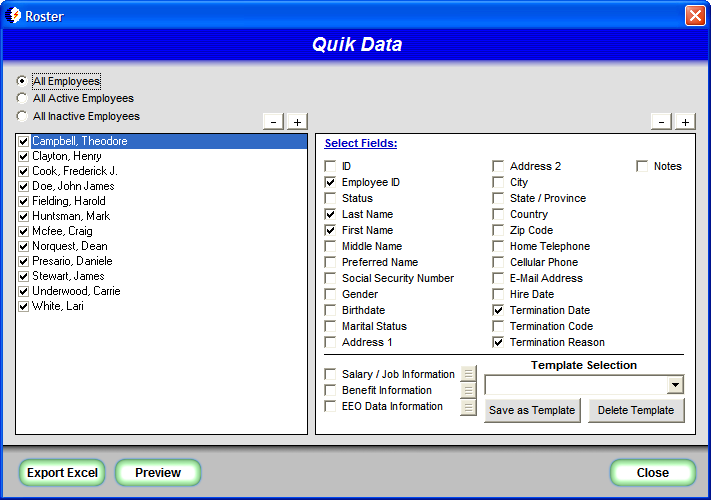Check the Marital Status field
The width and height of the screenshot is (711, 500).
tap(330, 326)
